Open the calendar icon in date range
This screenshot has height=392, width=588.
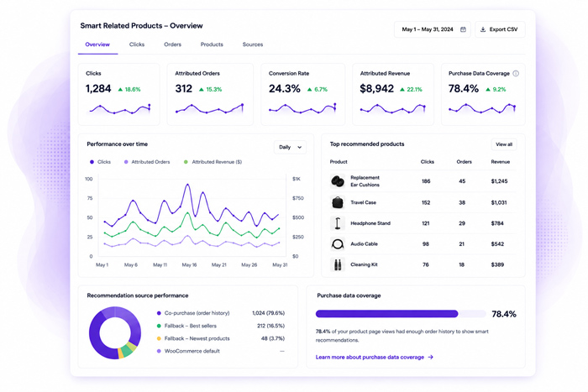tap(463, 29)
